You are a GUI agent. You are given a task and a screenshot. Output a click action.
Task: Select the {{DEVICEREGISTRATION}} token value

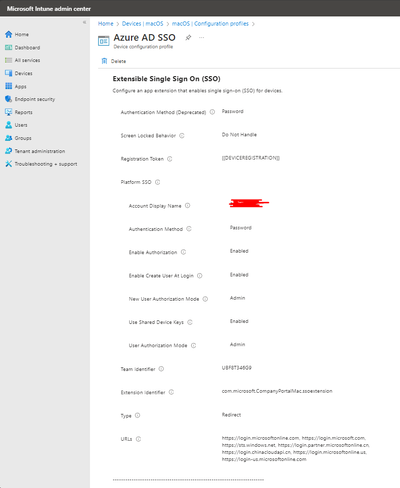(251, 158)
